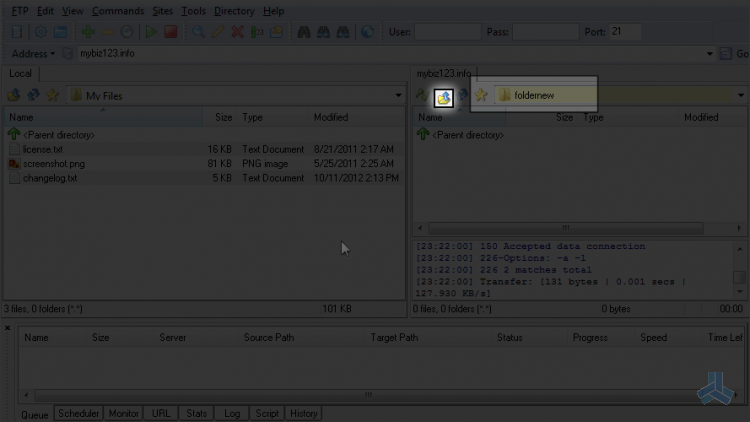Select screenshot.png in Local pane
The width and height of the screenshot is (750, 422).
point(54,164)
